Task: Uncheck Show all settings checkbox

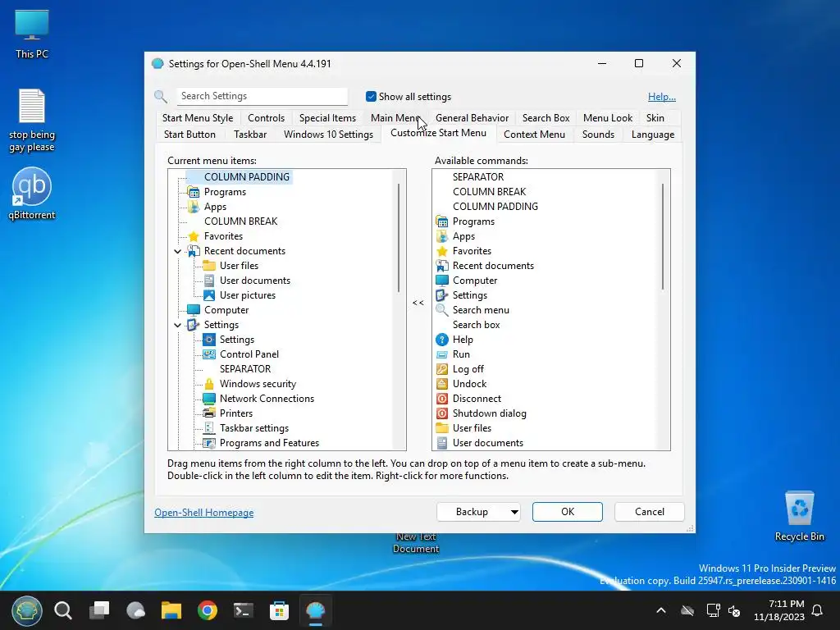Action: click(371, 97)
